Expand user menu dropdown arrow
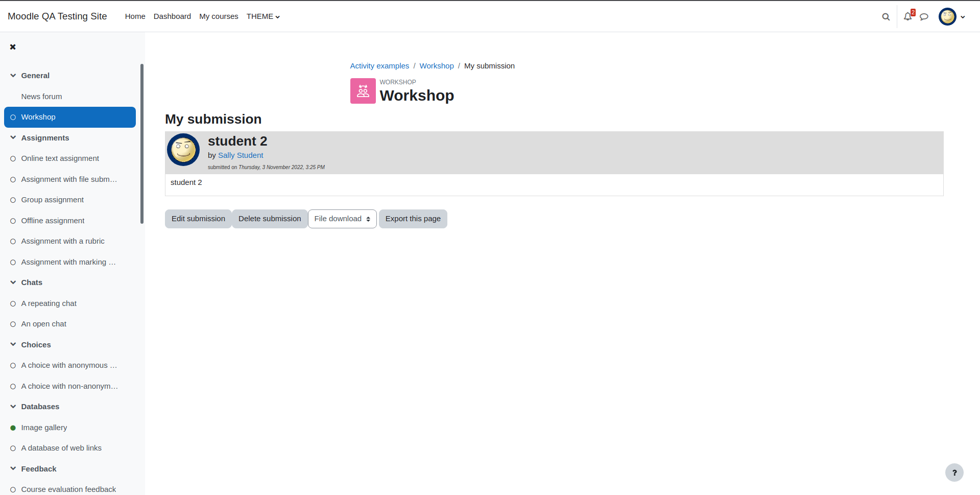980x495 pixels. click(x=963, y=17)
